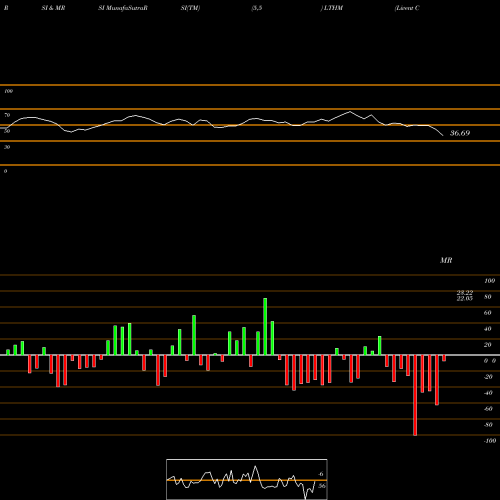Click the 22.05 value near MR scale
Image resolution: width=500 pixels, height=500 pixels.
click(465, 298)
